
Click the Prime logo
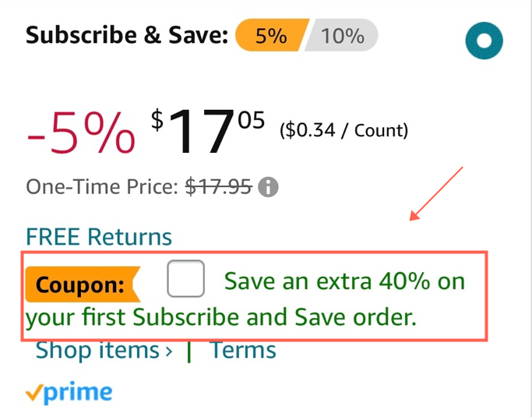click(69, 393)
